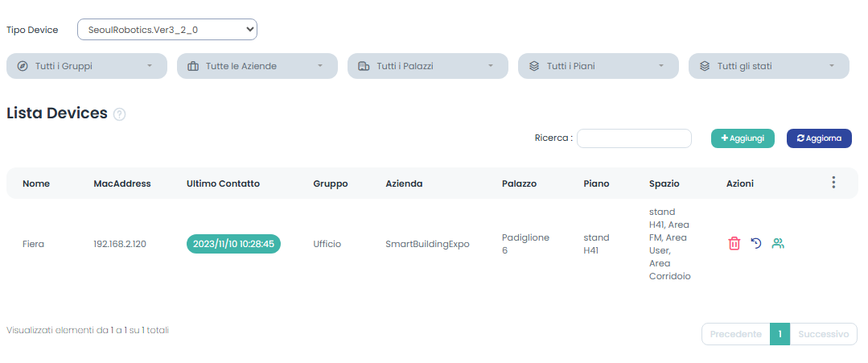
Task: Click the 2023/11/10 10:28:45 contact badge
Action: pyautogui.click(x=233, y=243)
